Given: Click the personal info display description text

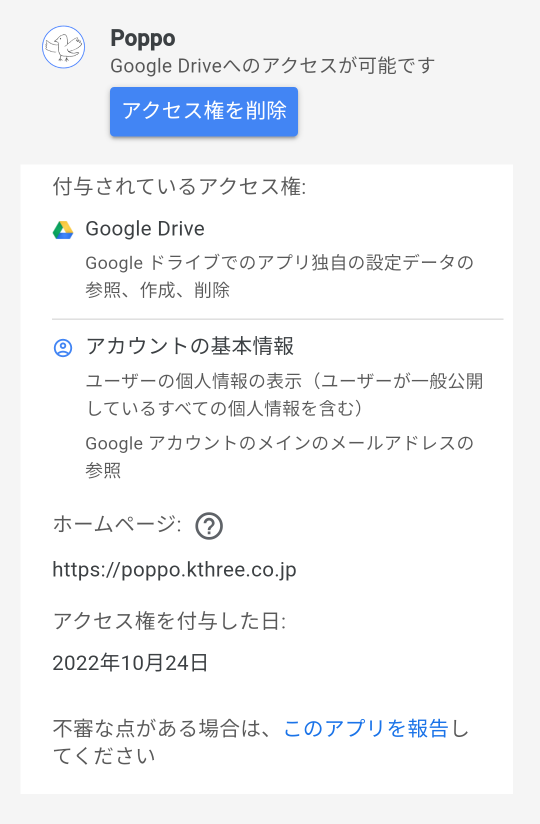Looking at the screenshot, I should click(x=284, y=395).
